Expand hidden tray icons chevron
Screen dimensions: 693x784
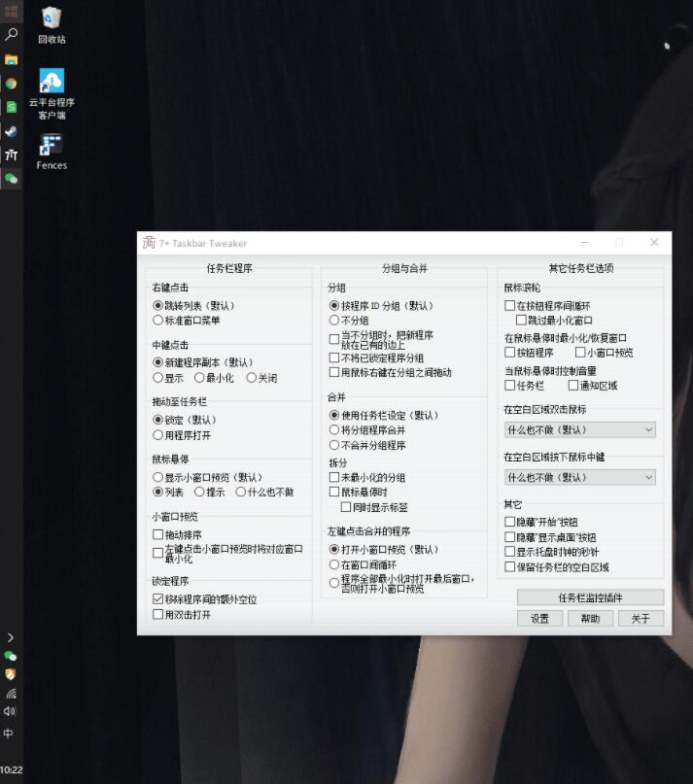[x=11, y=637]
